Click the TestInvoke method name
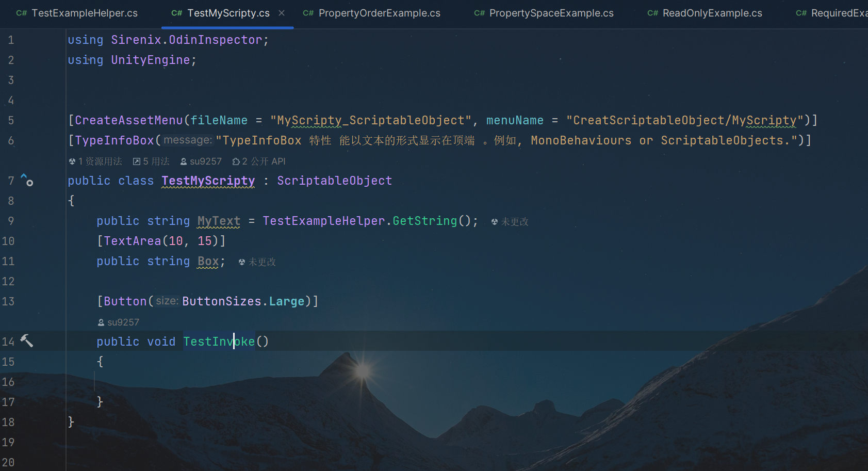This screenshot has height=471, width=868. click(x=219, y=342)
